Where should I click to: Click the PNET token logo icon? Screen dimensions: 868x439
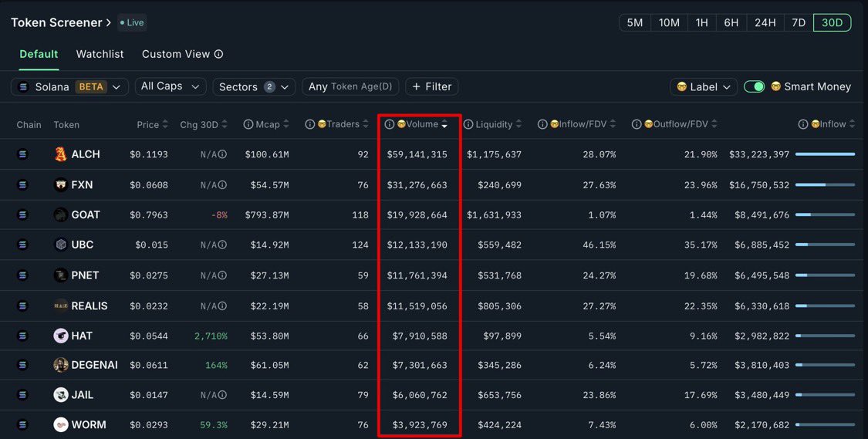(x=61, y=275)
